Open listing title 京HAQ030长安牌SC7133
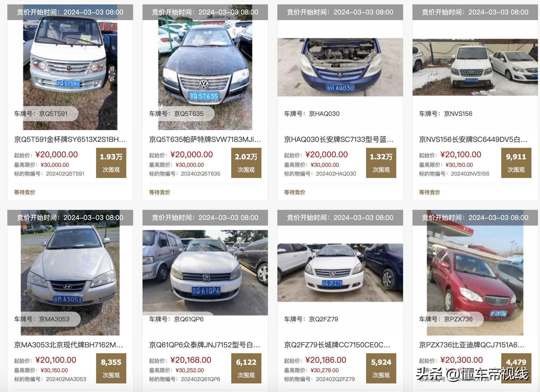Screen dimensions: 540x392 pyautogui.click(x=339, y=139)
